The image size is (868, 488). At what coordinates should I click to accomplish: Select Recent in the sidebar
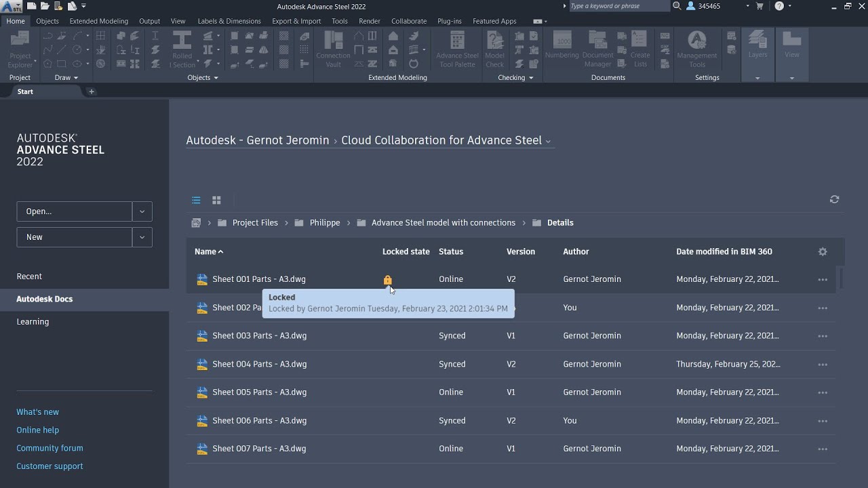pos(29,277)
